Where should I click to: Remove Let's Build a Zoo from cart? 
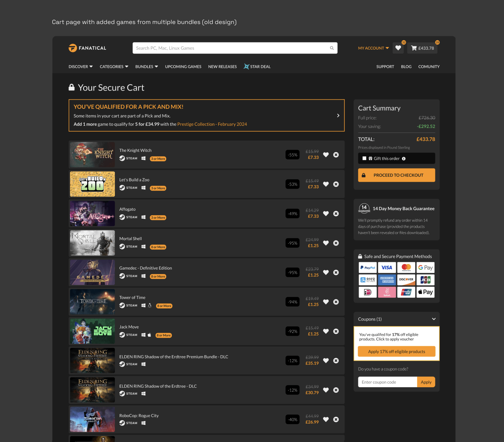coord(336,184)
